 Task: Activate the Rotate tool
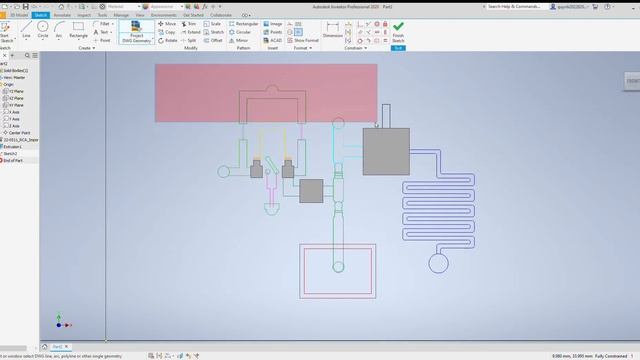(167, 40)
